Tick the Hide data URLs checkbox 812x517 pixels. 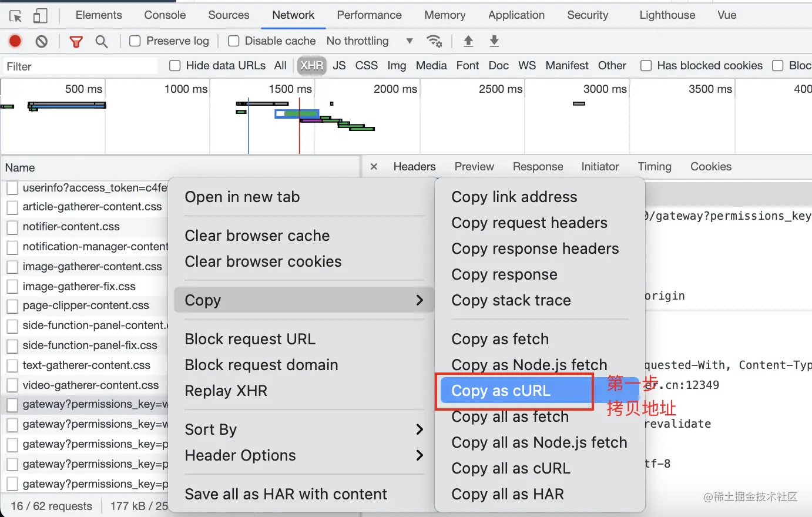[x=175, y=66]
